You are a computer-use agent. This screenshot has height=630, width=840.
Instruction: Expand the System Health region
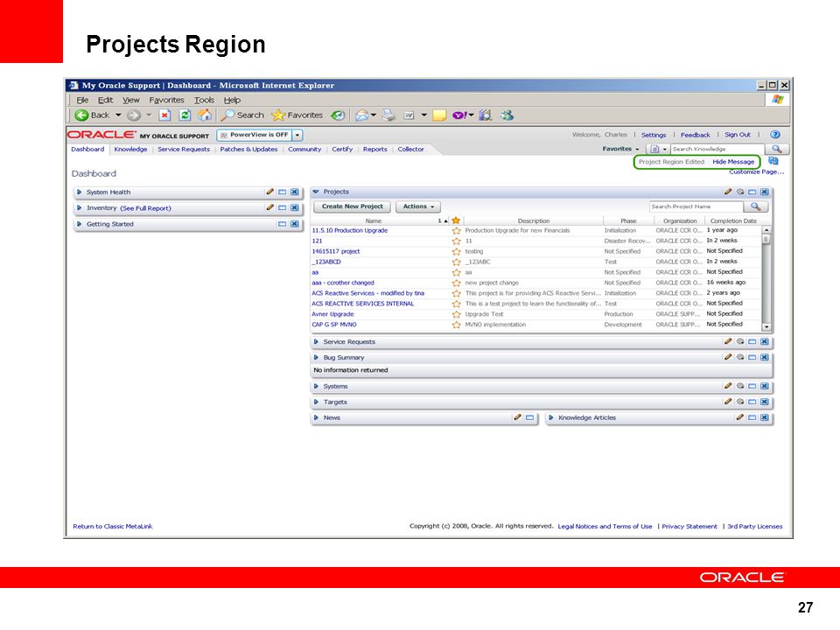(x=80, y=192)
